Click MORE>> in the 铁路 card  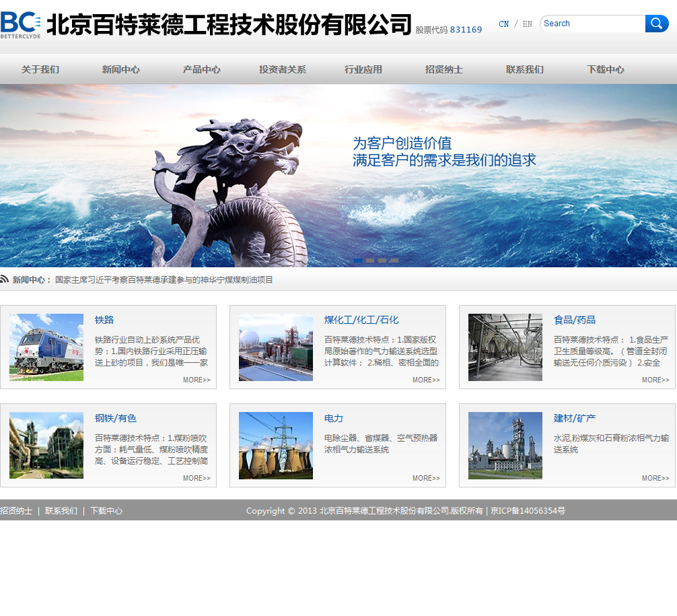[197, 380]
